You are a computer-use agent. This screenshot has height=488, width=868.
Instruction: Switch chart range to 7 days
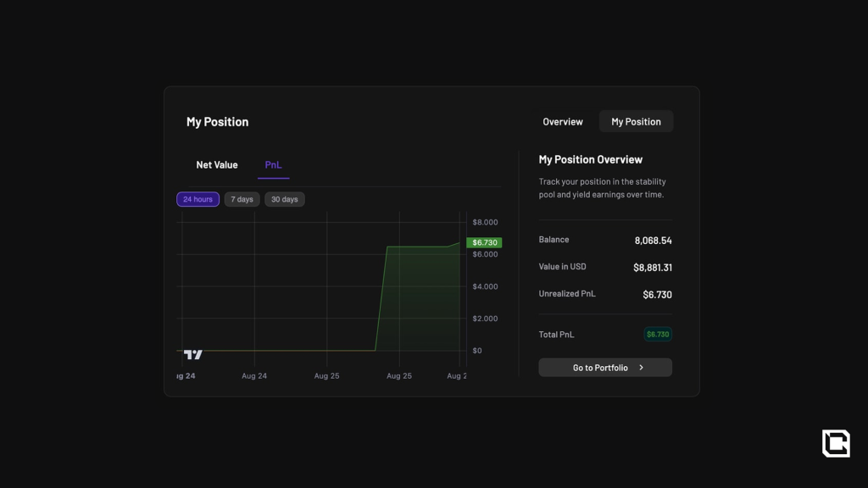click(242, 200)
